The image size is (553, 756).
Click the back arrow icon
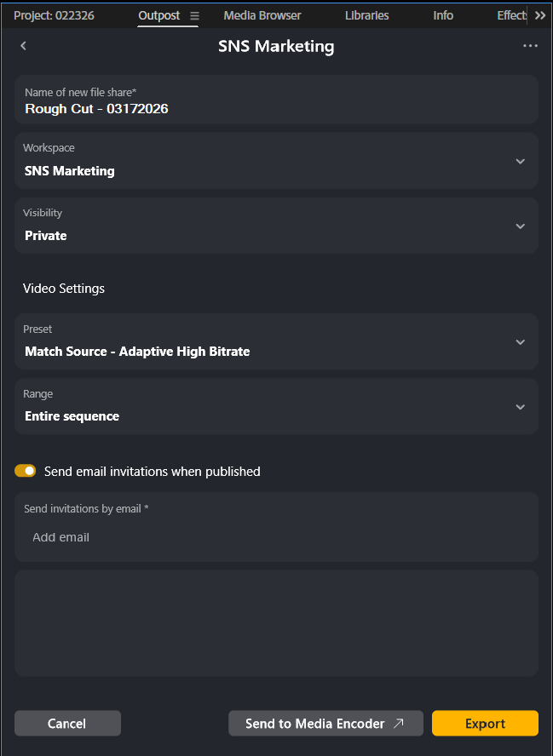coord(23,46)
